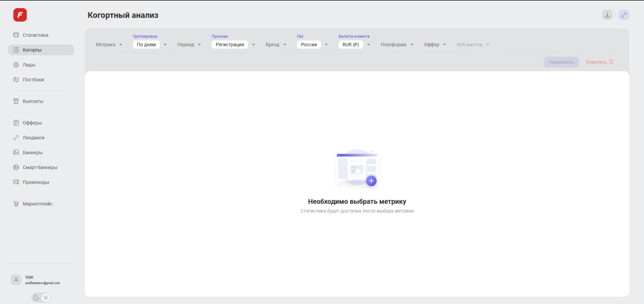Viewport: 644px width, 304px height.
Task: Click Очистить to clear filters
Action: [x=596, y=62]
